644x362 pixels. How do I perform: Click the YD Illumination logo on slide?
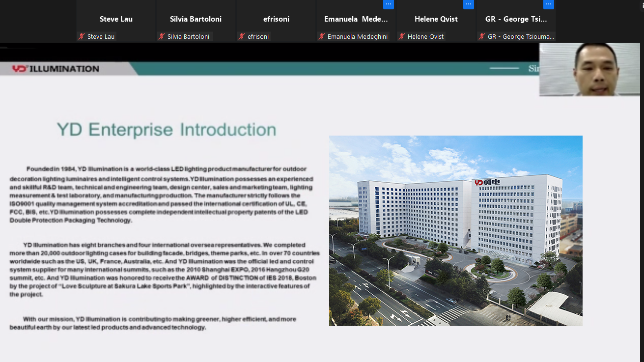point(56,69)
